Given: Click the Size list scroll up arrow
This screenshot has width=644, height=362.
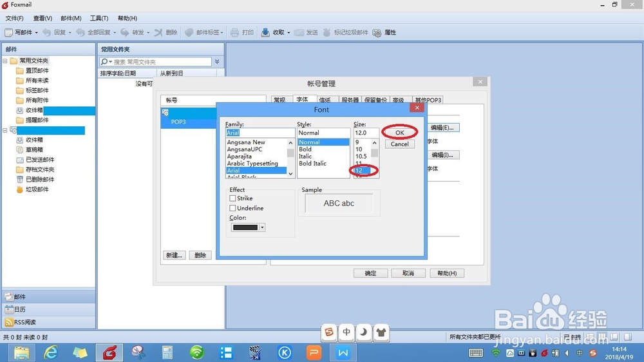Looking at the screenshot, I should [374, 142].
